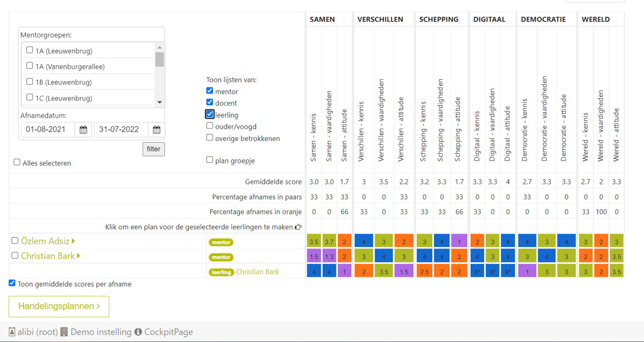The width and height of the screenshot is (644, 342).
Task: Click the SAMEN category header
Action: (x=322, y=19)
